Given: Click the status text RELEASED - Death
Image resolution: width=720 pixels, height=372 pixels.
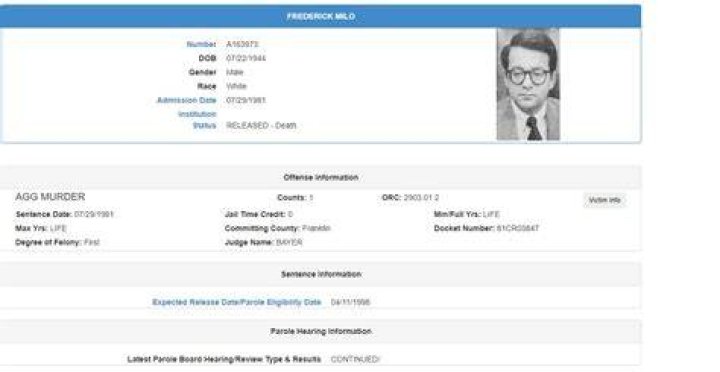Looking at the screenshot, I should click(261, 125).
